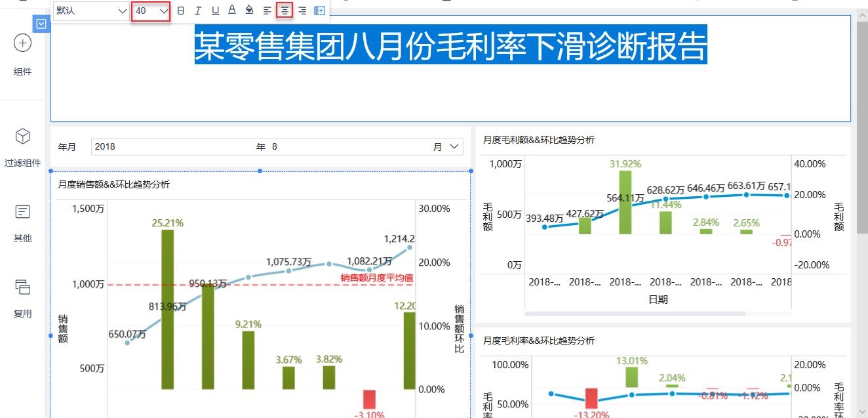Open the 复用 reuse icon
868x418 pixels.
pyautogui.click(x=22, y=287)
